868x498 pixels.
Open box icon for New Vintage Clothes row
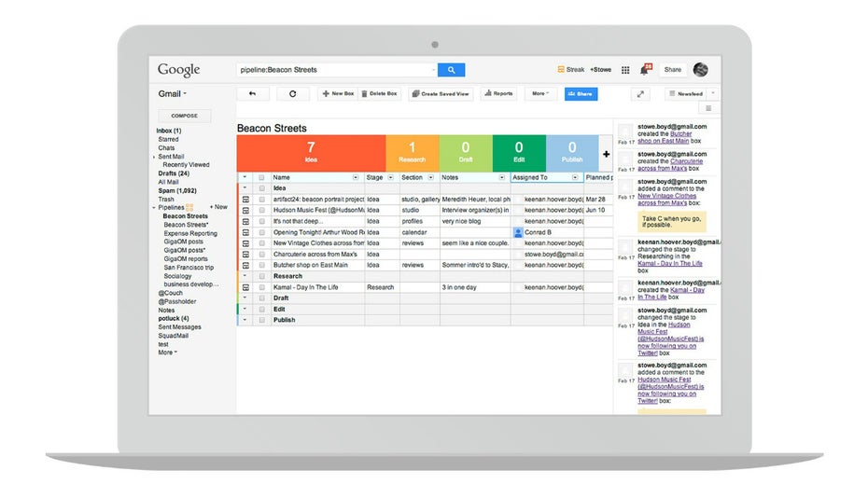click(x=245, y=243)
